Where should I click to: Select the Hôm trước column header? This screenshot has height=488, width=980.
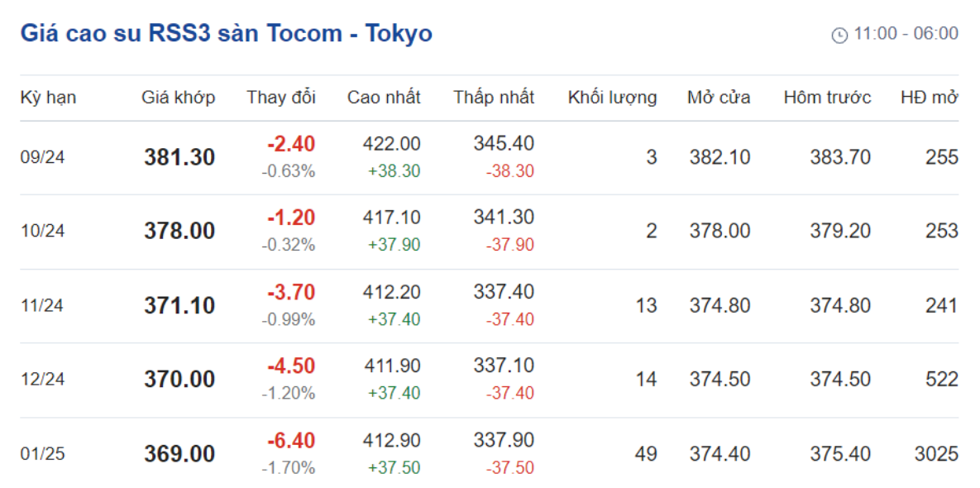(828, 98)
